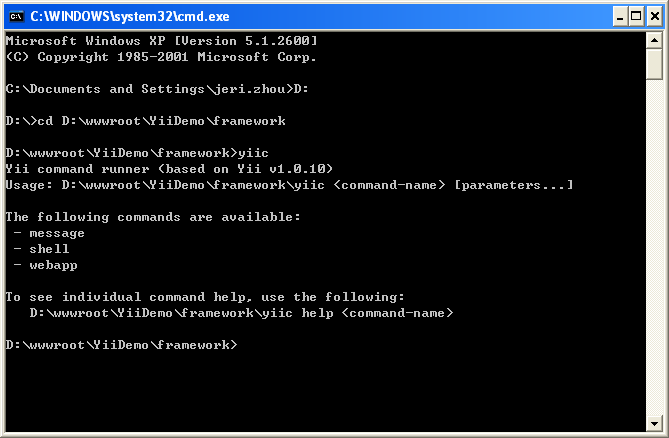
Task: Click the '- shell' command entry
Action: point(41,249)
